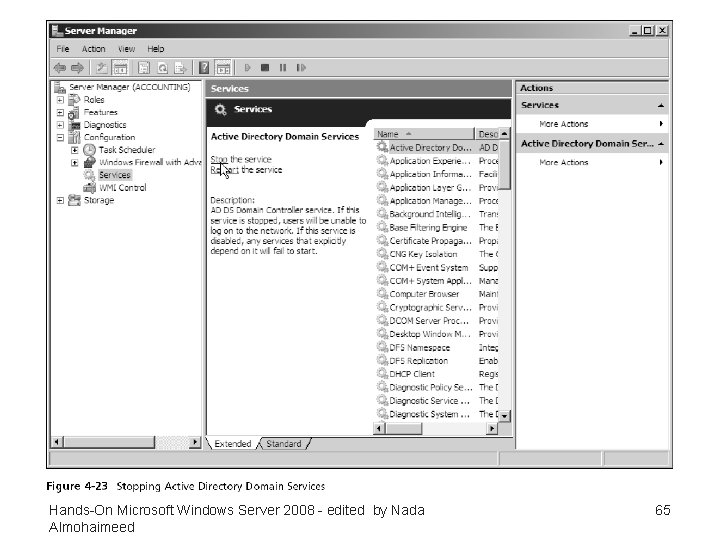Click the Restart Service toolbar icon

tap(301, 68)
